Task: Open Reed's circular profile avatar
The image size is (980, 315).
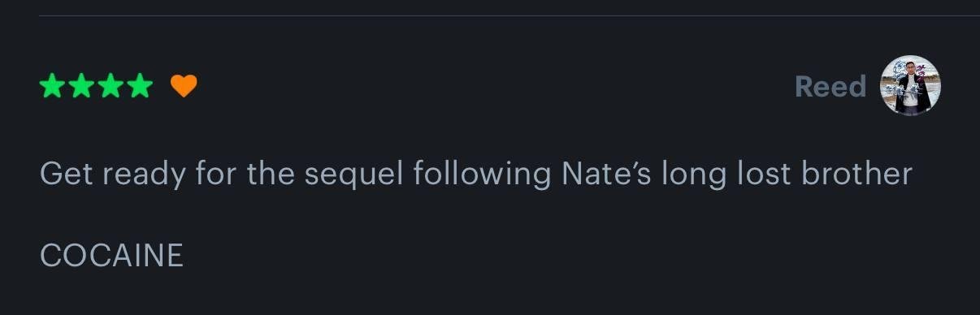Action: click(911, 86)
